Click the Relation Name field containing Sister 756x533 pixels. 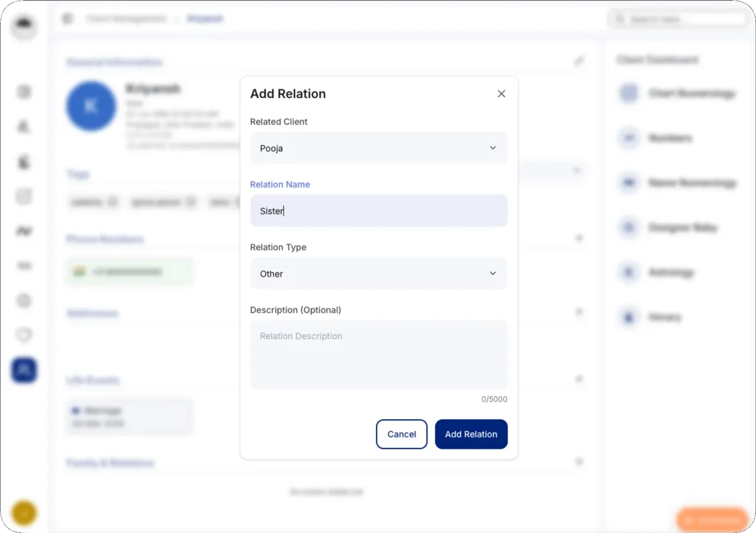pyautogui.click(x=378, y=211)
